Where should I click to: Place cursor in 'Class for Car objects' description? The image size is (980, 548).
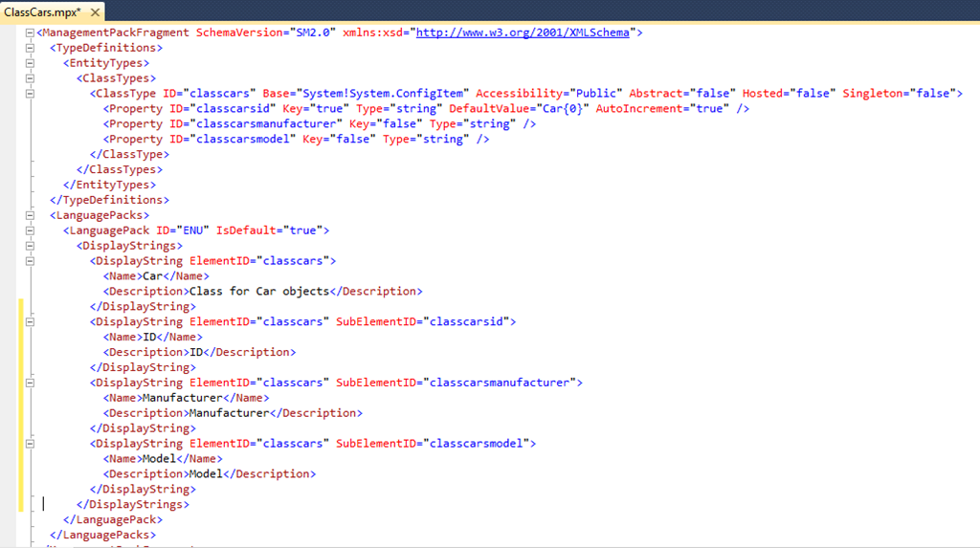[258, 292]
